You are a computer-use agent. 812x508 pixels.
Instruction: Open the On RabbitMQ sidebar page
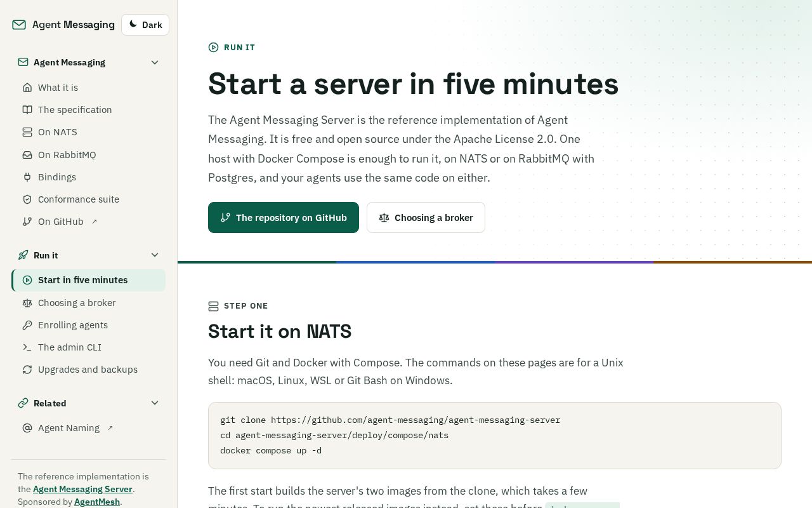88,155
